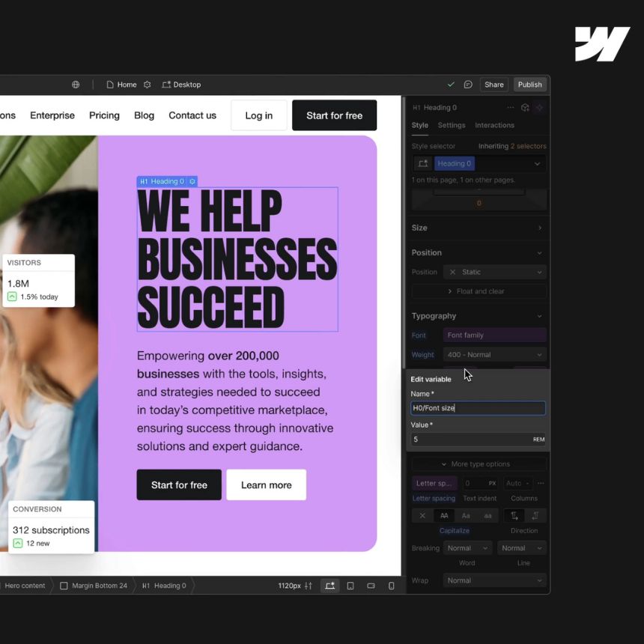
Task: Click the Learn more button
Action: coord(266,485)
